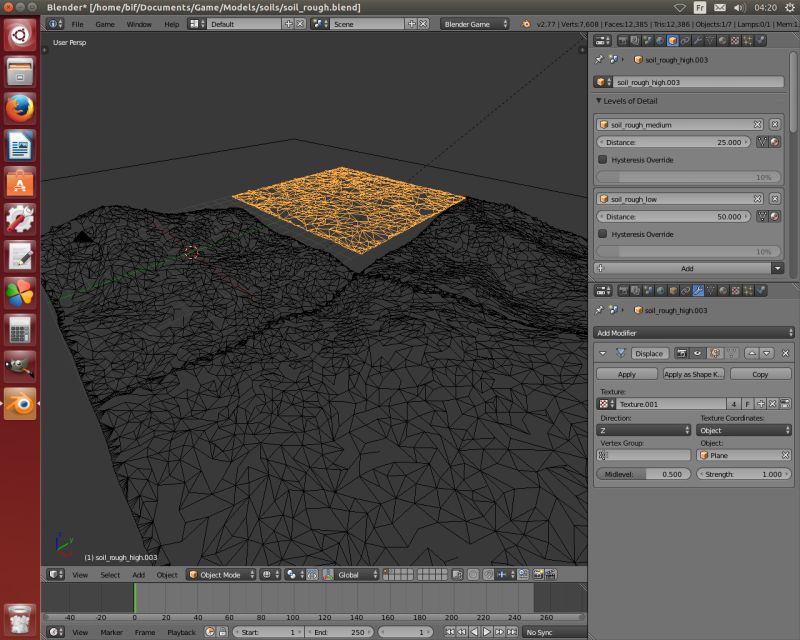
Task: Open the Game menu
Action: (x=104, y=22)
